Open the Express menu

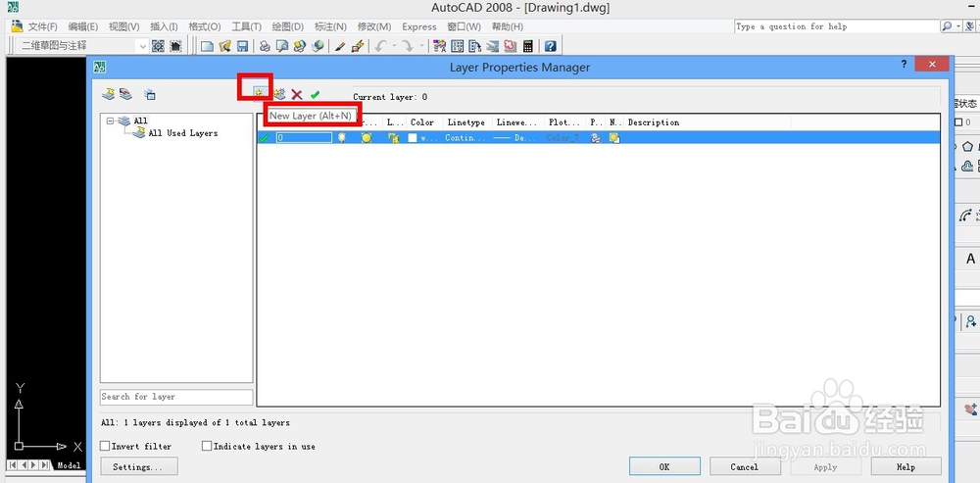pos(419,26)
